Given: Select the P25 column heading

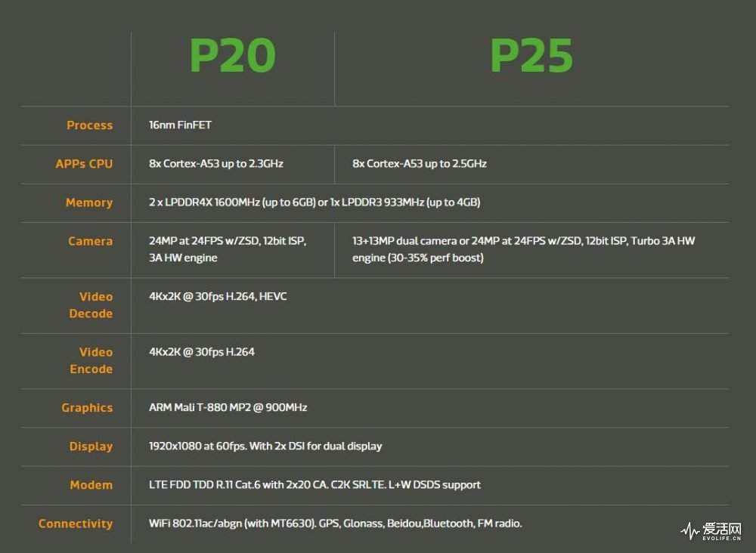Looking at the screenshot, I should click(x=531, y=56).
